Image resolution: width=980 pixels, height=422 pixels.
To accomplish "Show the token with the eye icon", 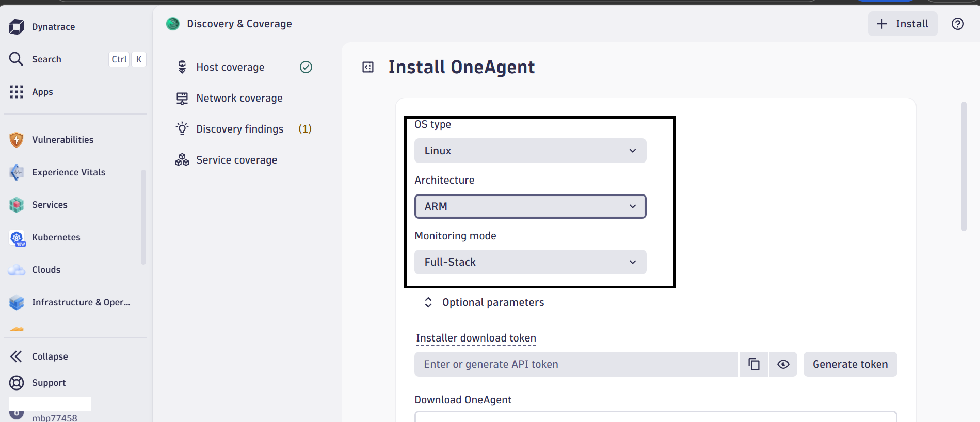I will (783, 364).
